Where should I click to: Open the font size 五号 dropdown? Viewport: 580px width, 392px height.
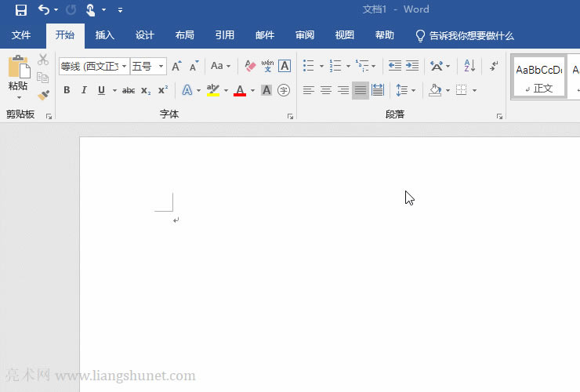[x=161, y=67]
